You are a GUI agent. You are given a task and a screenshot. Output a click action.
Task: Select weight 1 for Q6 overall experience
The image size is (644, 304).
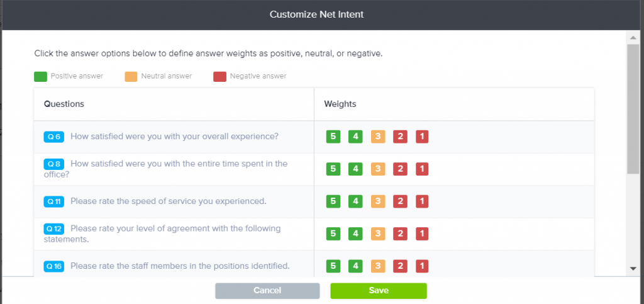[422, 137]
